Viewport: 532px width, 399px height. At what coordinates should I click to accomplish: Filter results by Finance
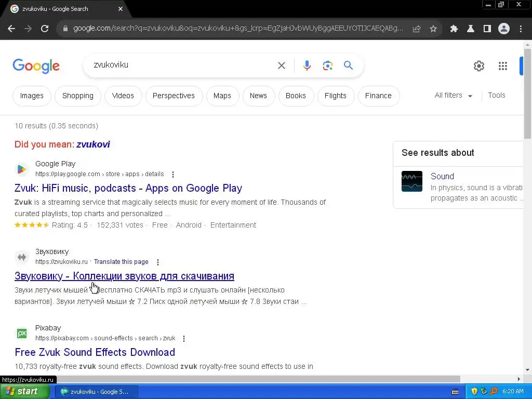click(x=378, y=96)
